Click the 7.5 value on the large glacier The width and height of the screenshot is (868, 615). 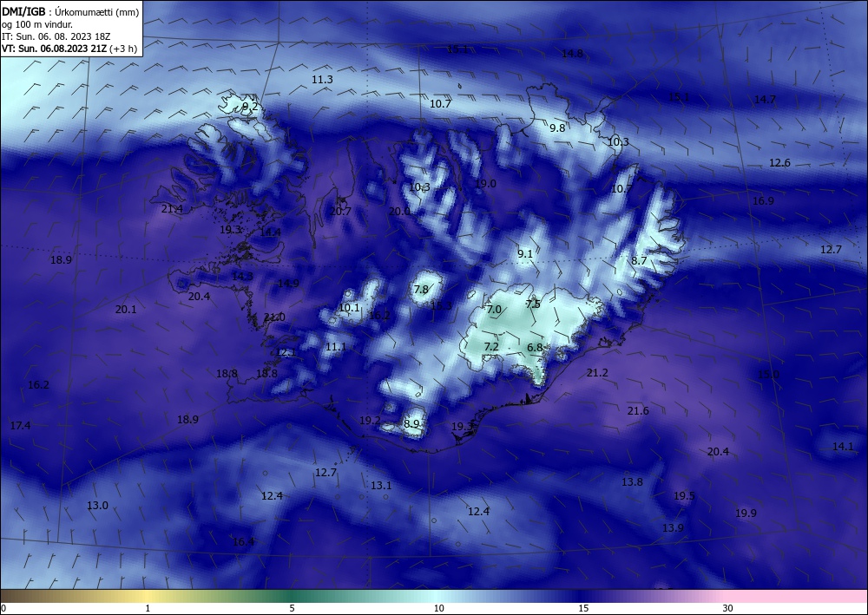(533, 304)
